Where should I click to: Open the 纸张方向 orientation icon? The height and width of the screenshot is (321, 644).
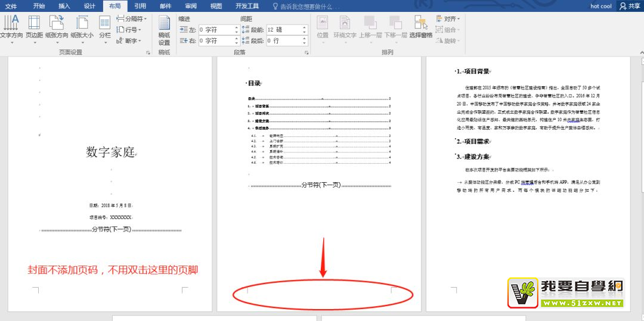click(57, 27)
